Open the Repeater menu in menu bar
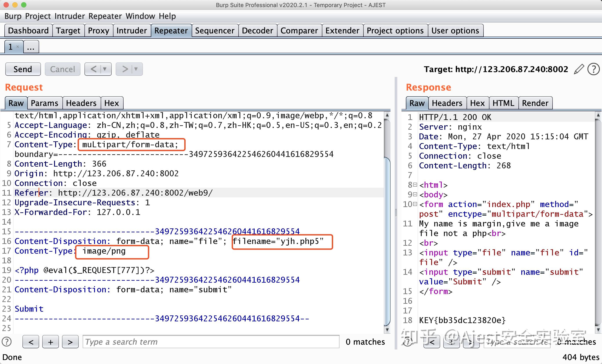The image size is (602, 364). [105, 16]
